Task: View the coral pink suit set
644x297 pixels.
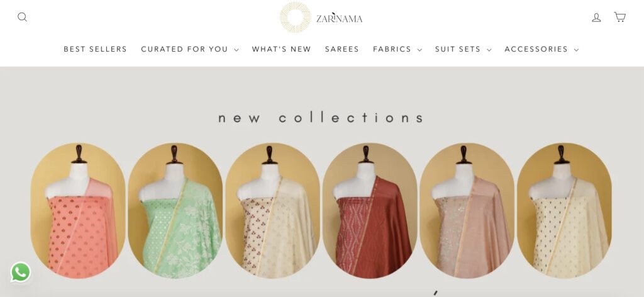Action: 78,211
